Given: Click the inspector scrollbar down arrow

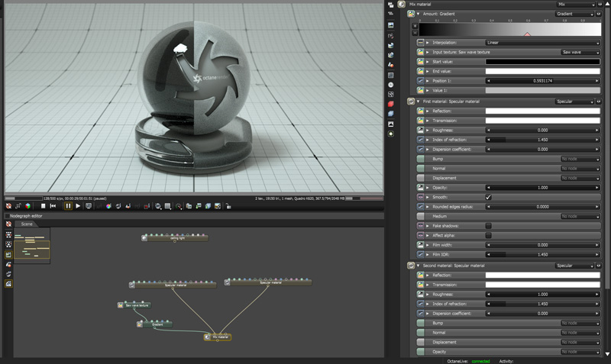Looking at the screenshot, I should [607, 354].
